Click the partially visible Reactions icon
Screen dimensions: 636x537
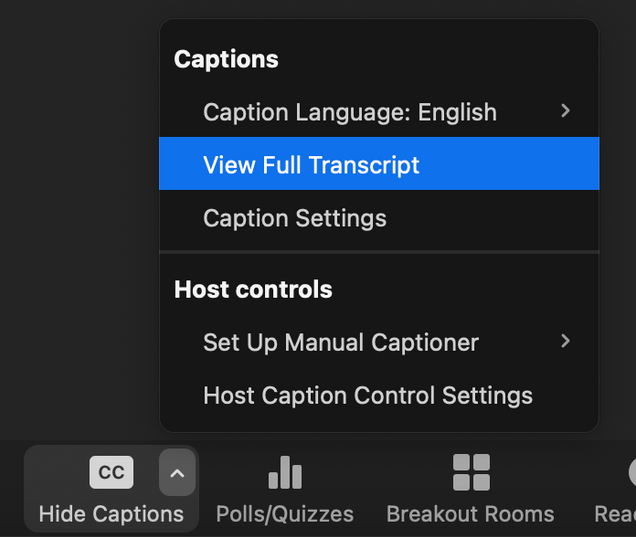coord(631,472)
